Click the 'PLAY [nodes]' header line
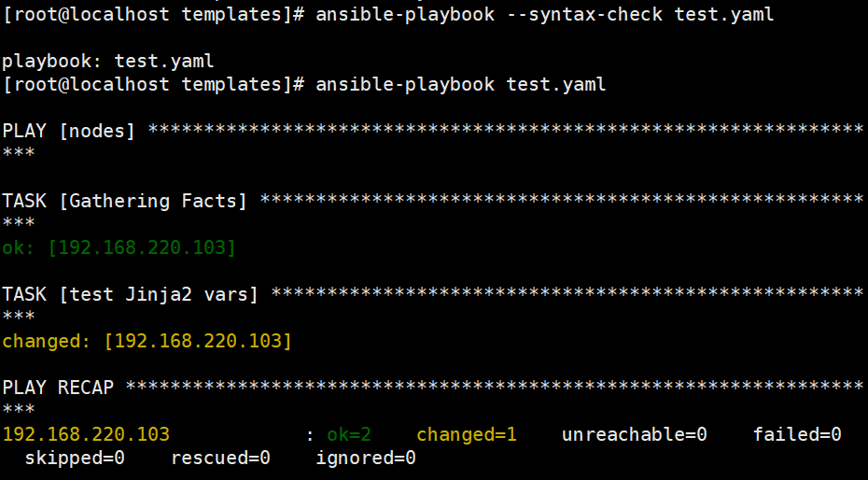This screenshot has width=868, height=480. tap(69, 132)
